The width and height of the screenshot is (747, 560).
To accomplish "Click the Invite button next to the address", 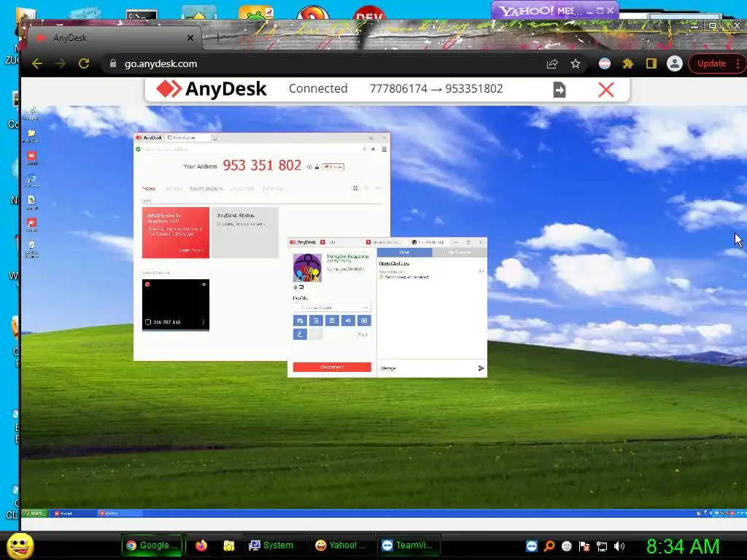I will [x=333, y=167].
